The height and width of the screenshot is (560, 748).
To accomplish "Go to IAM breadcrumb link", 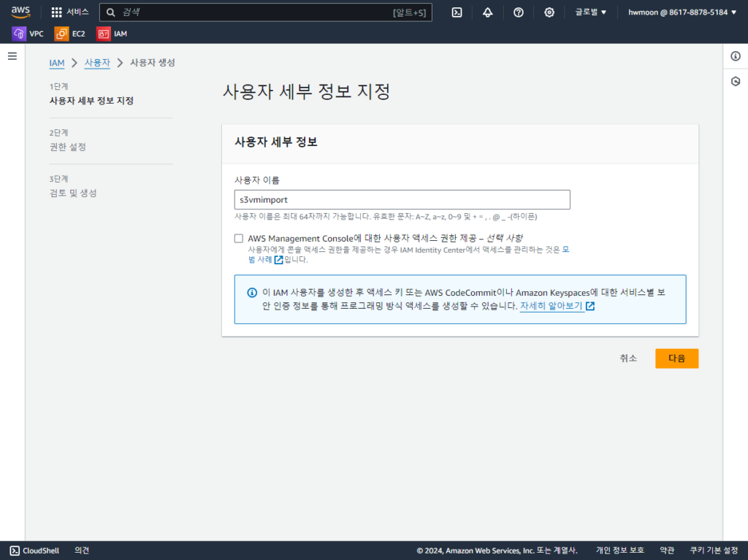I will point(57,63).
